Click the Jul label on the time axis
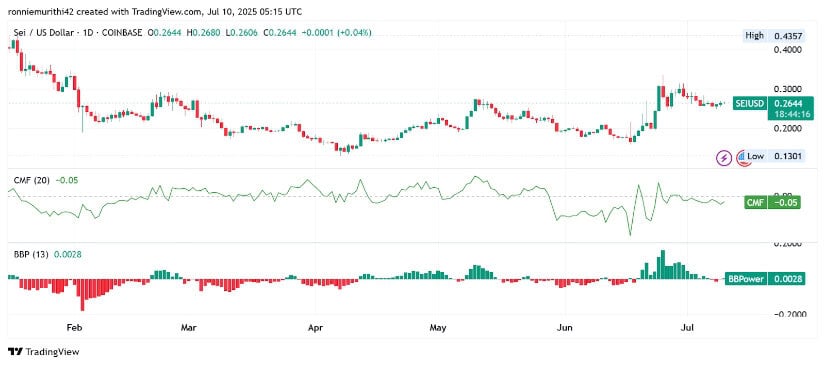This screenshot has height=365, width=825. (x=687, y=328)
